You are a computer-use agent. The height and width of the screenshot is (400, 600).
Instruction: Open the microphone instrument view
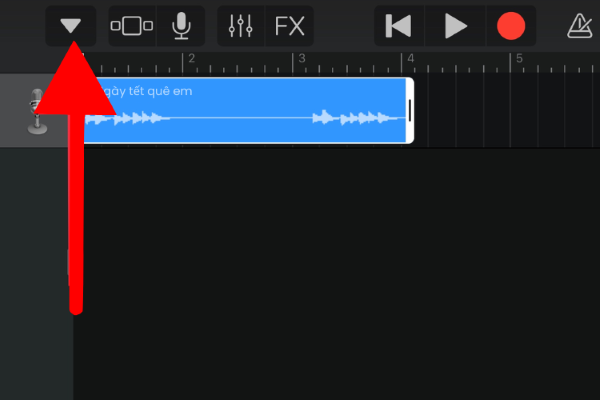click(x=181, y=26)
